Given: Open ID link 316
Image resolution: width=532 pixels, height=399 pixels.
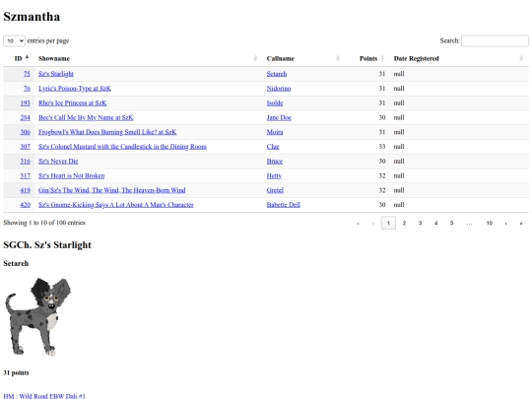Looking at the screenshot, I should pos(25,162).
